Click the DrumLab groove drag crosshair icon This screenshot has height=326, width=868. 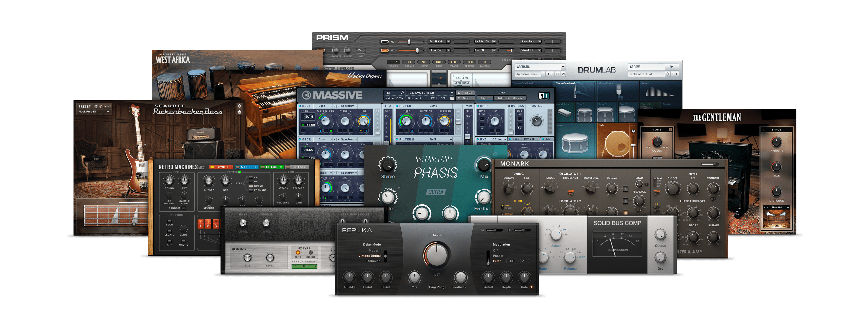point(667,74)
